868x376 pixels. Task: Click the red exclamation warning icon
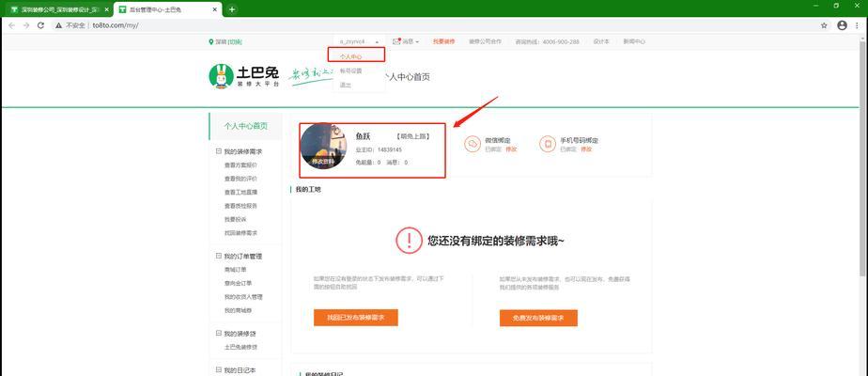(409, 241)
